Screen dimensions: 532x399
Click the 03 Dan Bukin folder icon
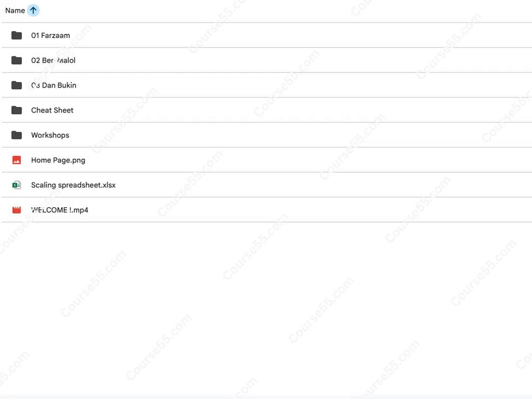[17, 85]
